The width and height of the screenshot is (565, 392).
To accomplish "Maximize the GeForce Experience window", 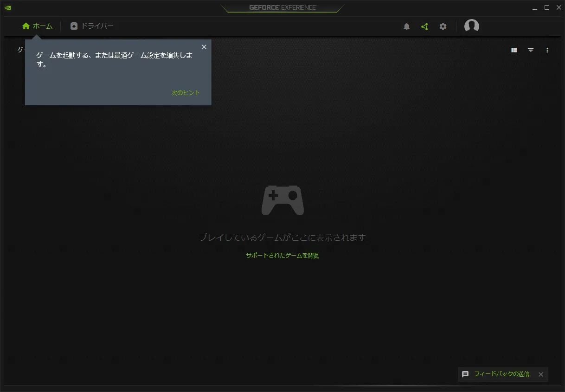I will pos(547,7).
